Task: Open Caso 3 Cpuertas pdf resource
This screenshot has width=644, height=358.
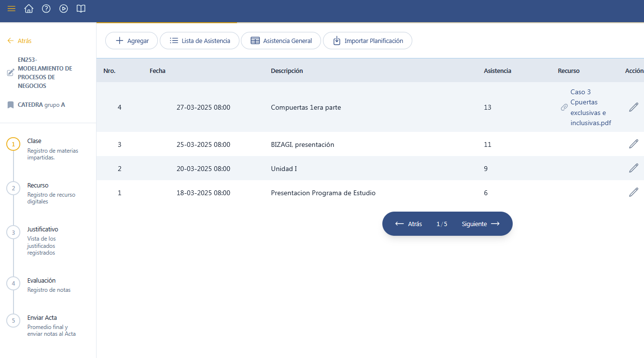Action: [x=590, y=107]
